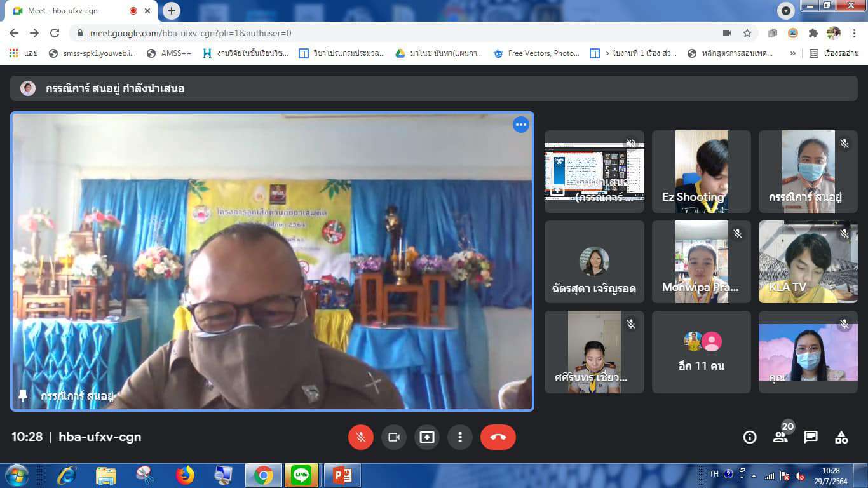Toggle the camera off
This screenshot has height=488, width=868.
click(393, 437)
